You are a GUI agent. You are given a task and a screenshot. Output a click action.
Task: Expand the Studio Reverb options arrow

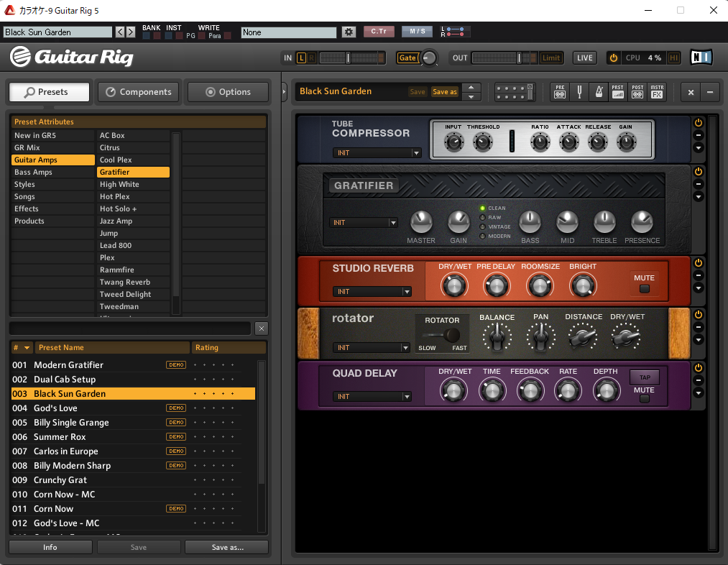tap(699, 288)
